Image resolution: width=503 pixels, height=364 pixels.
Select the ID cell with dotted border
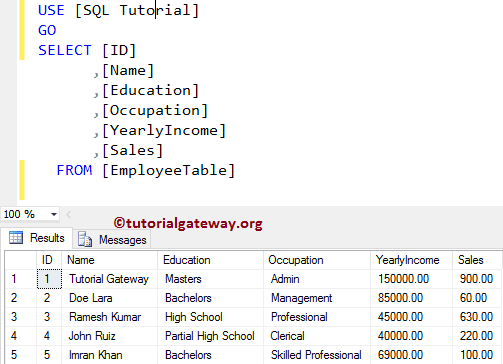click(x=49, y=279)
